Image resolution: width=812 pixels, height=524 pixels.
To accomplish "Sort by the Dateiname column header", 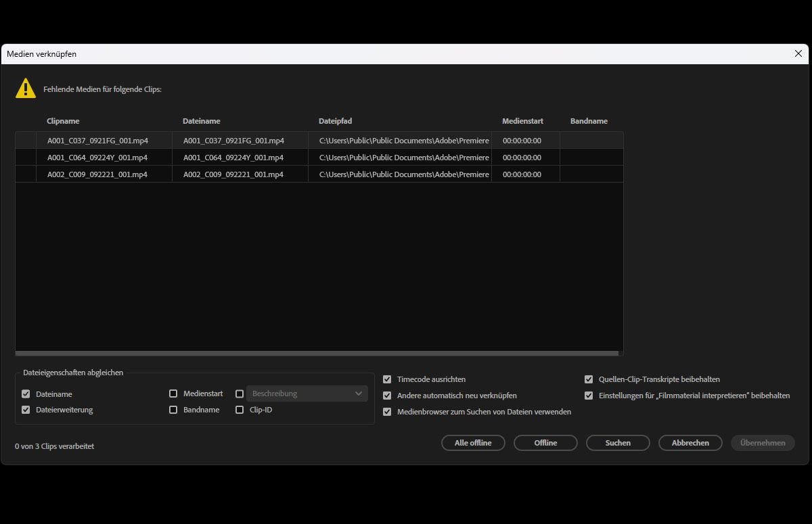I will pyautogui.click(x=202, y=121).
